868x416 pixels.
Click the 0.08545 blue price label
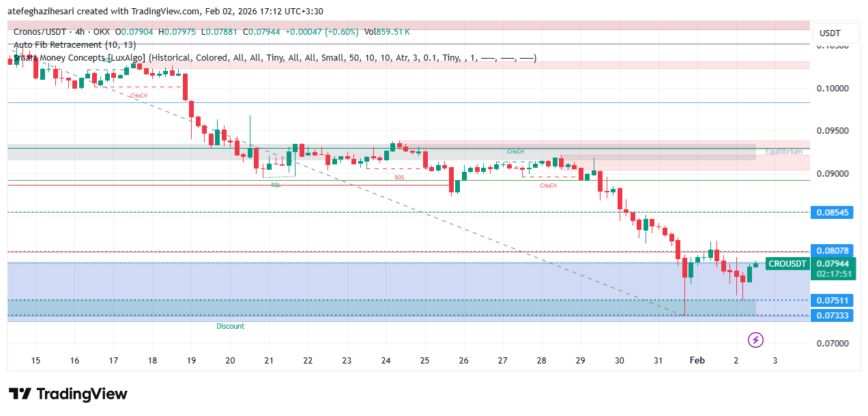(x=832, y=213)
